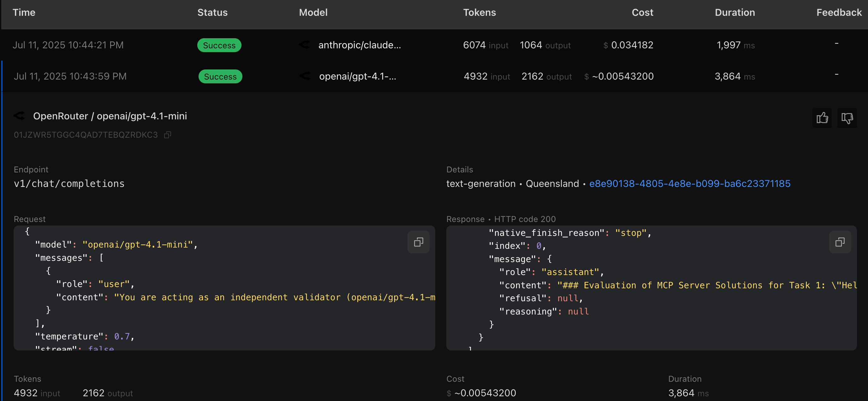
Task: Collapse the Jul 11 10:43:59 PM row
Action: 435,76
